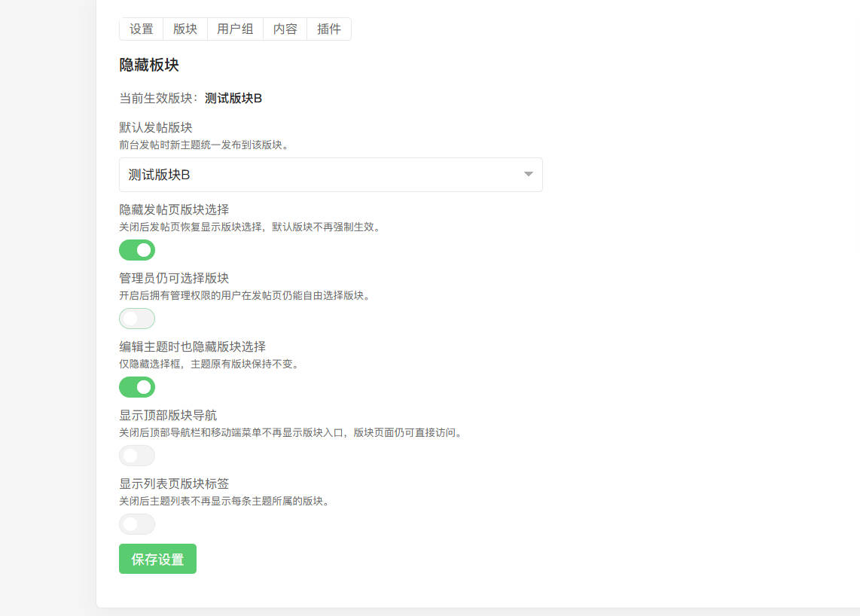860x616 pixels.
Task: Switch to the 版块 tab
Action: coord(185,29)
